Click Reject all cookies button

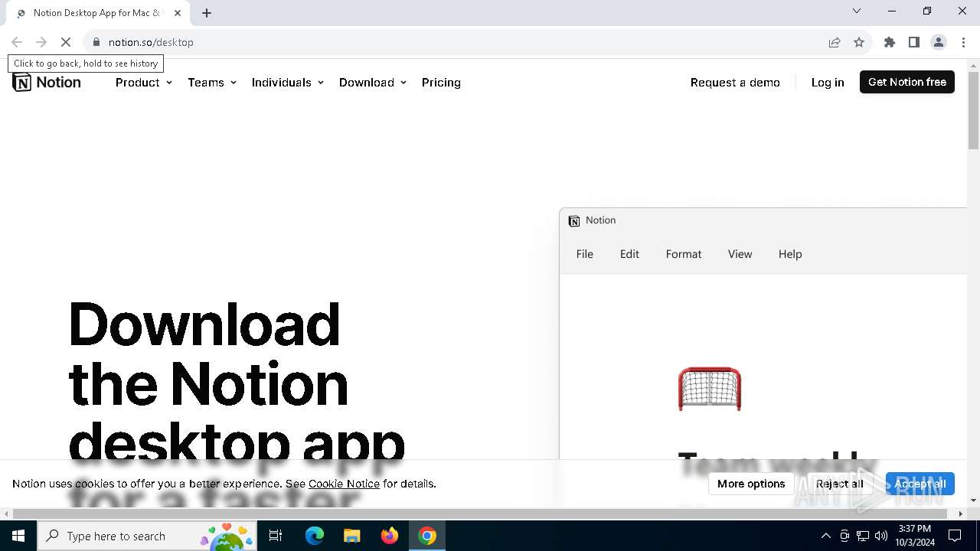pos(840,484)
